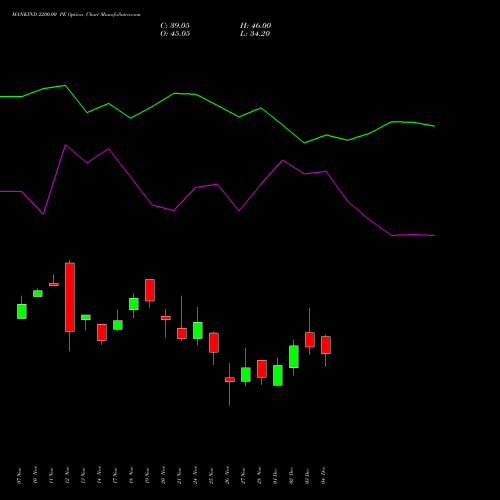The height and width of the screenshot is (500, 500).
Task: Click the red candlestick above 03 Dec
Action: click(310, 340)
